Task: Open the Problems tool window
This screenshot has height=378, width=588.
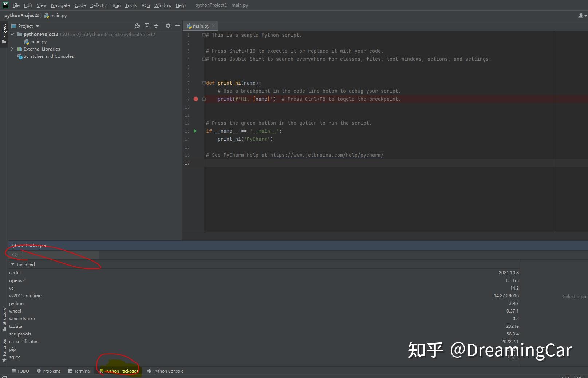Action: point(49,371)
